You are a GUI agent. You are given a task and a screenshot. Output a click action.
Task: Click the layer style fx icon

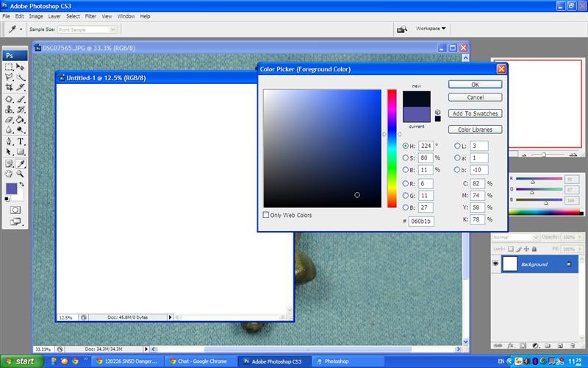[509, 344]
